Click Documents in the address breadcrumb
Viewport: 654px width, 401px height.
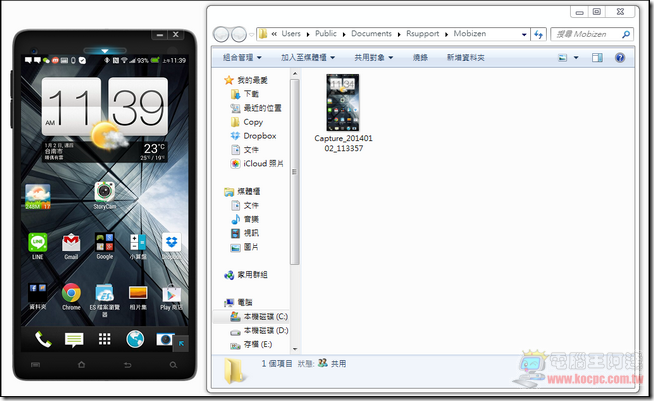coord(371,34)
